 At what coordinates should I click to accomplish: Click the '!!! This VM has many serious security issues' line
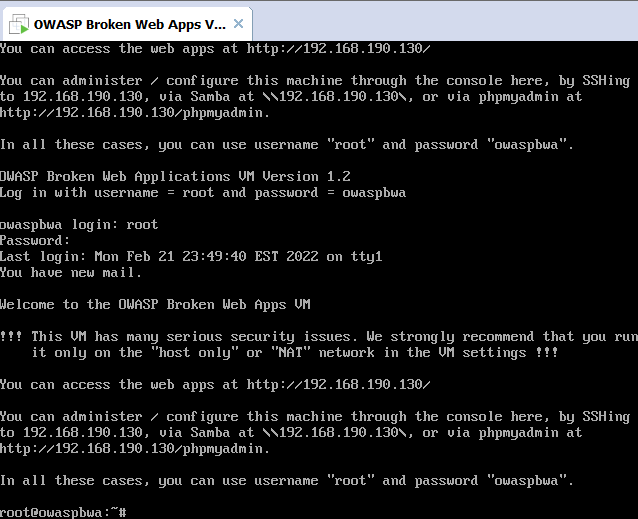pyautogui.click(x=319, y=337)
